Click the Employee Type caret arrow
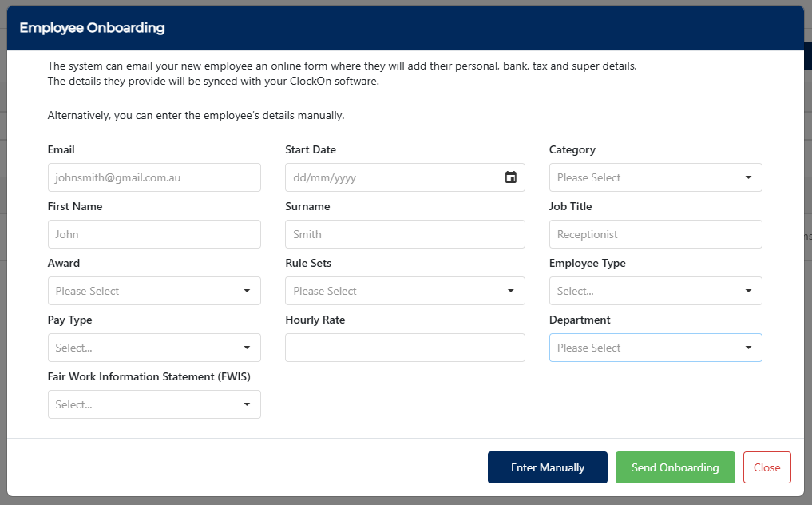The width and height of the screenshot is (812, 505). (x=748, y=291)
